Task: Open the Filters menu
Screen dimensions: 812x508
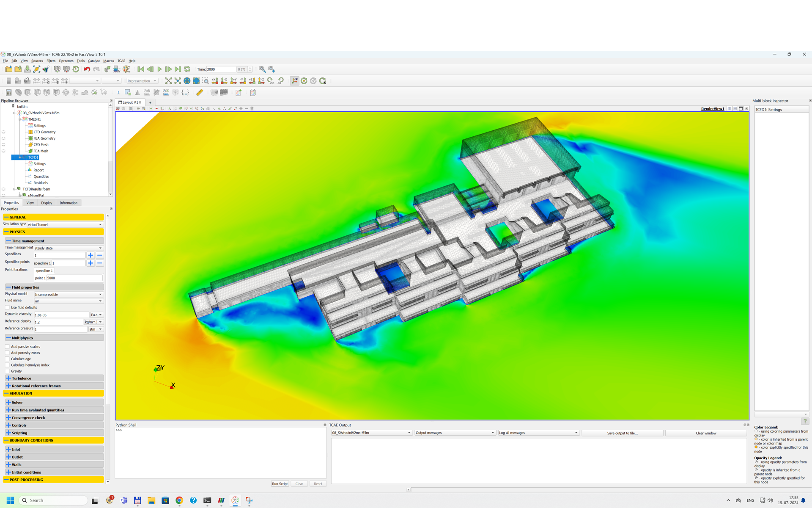Action: (51, 61)
